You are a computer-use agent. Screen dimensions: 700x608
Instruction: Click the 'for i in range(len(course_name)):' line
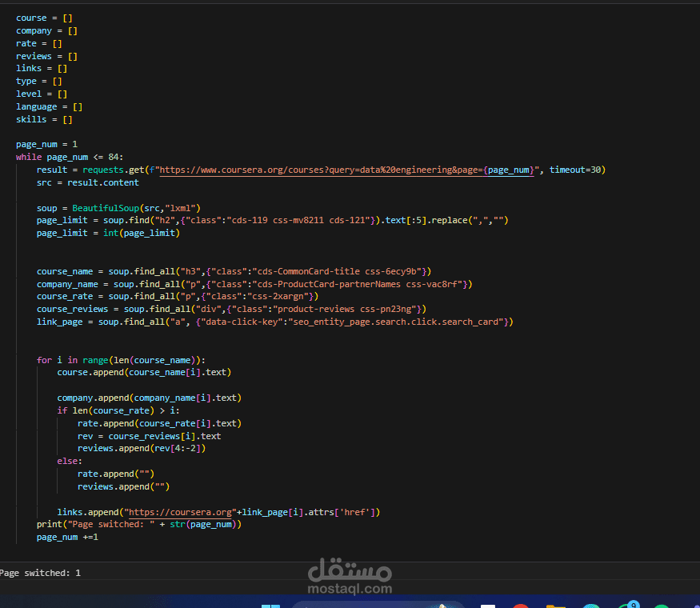[121, 360]
